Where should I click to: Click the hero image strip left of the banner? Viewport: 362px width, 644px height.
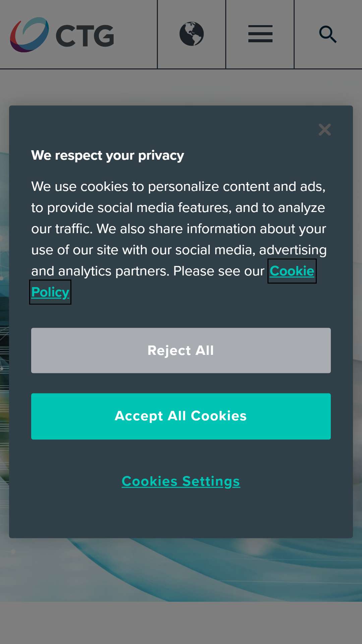click(x=4, y=335)
